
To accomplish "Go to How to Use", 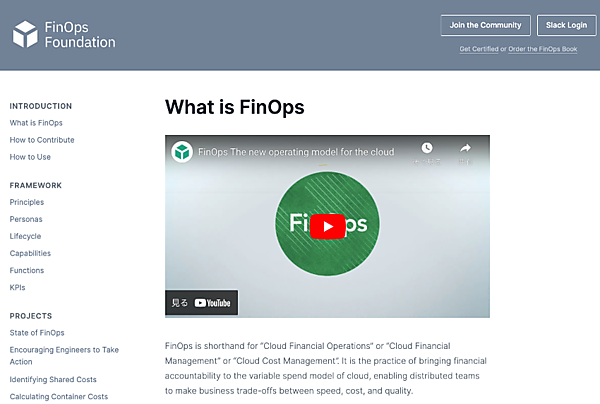I will [x=30, y=157].
